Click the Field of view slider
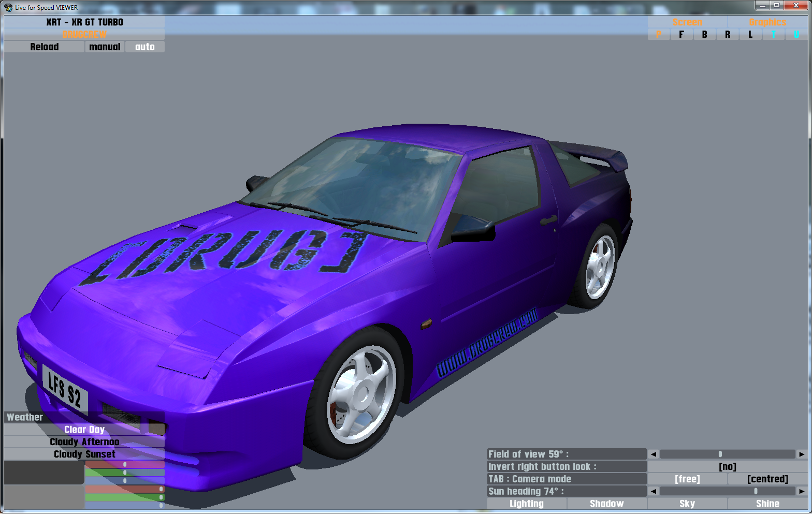The image size is (812, 530). tap(727, 454)
